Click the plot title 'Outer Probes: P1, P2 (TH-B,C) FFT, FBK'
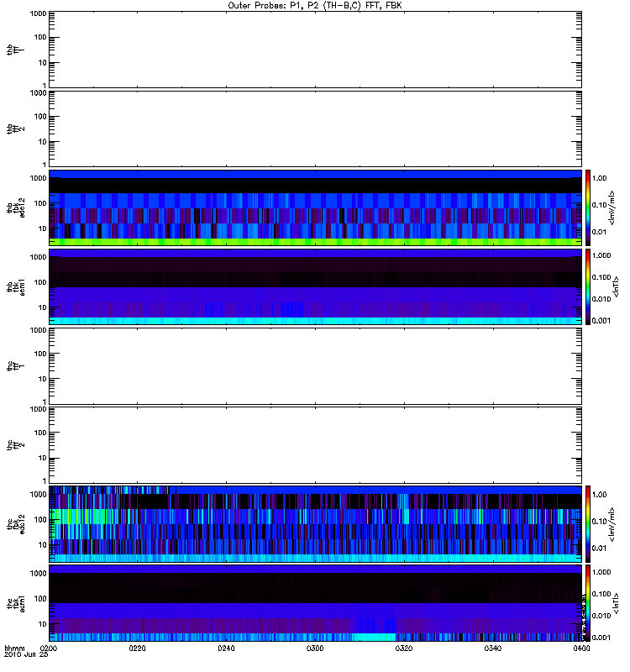Viewport: 630px width, 672px height. click(315, 6)
